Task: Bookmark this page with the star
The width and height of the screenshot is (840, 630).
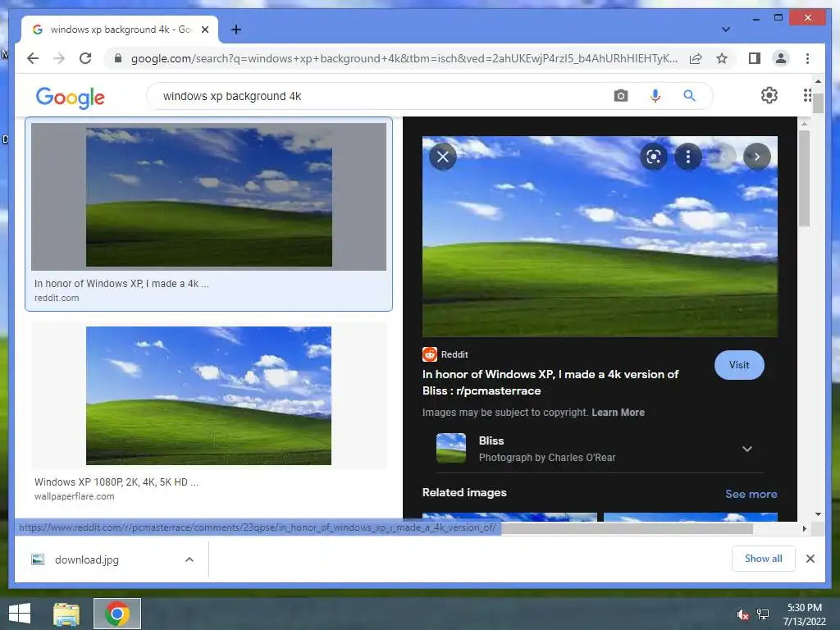Action: click(x=722, y=58)
